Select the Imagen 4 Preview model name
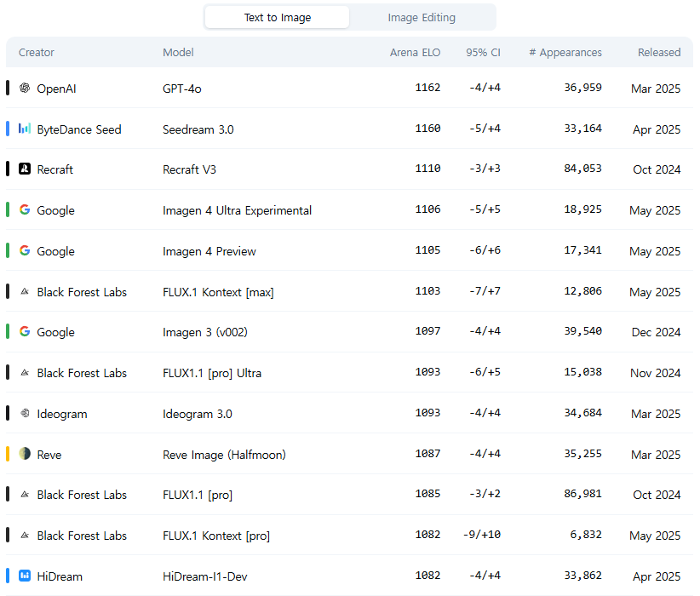The width and height of the screenshot is (700, 596). tap(209, 251)
